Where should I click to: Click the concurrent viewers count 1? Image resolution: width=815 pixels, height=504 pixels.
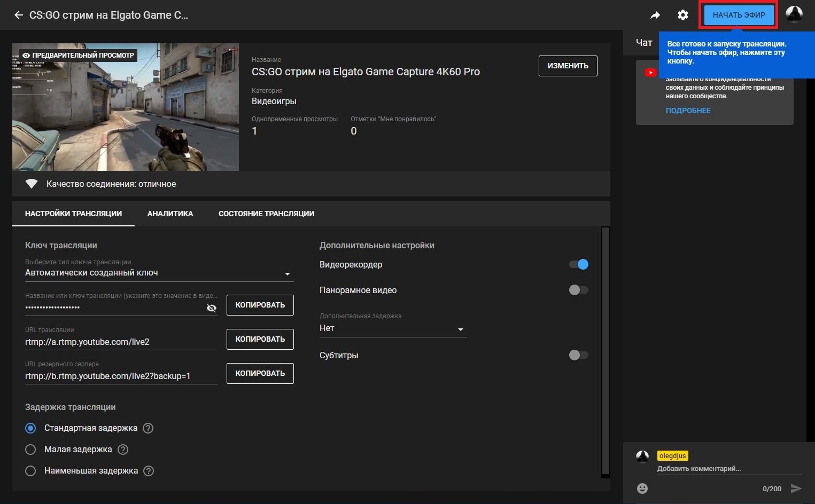[x=254, y=131]
